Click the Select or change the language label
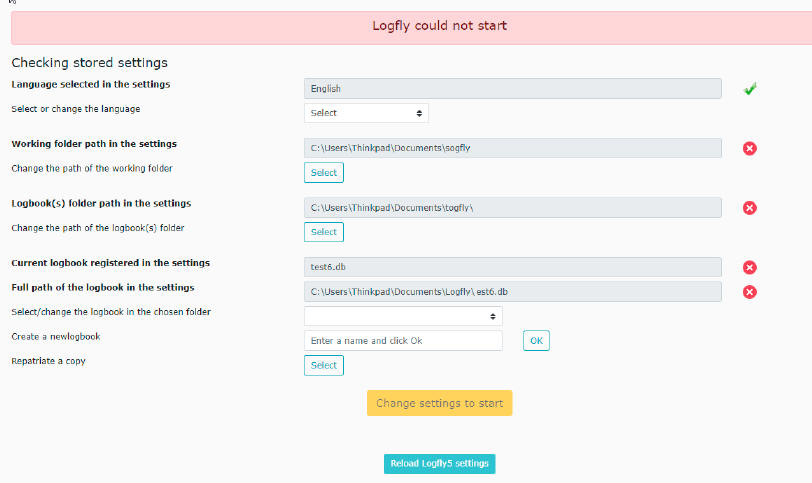 [76, 109]
